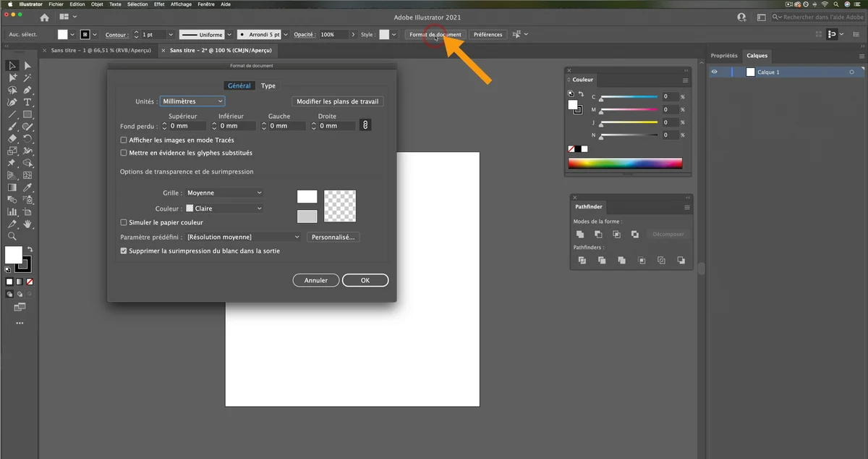This screenshot has height=459, width=868.
Task: Select the Lasso tool
Action: tap(12, 90)
